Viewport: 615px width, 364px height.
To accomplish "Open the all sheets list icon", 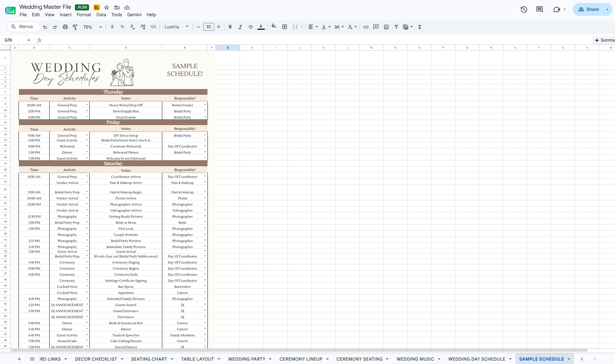I will click(32, 359).
